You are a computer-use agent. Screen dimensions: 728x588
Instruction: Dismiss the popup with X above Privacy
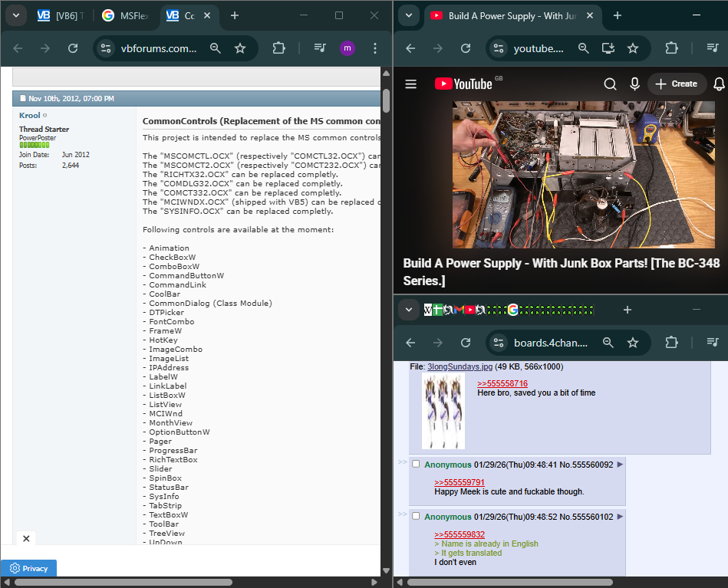click(x=26, y=538)
